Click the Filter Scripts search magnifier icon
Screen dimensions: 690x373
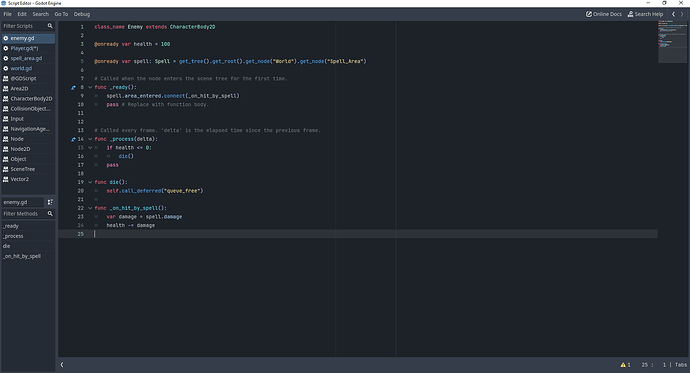[x=50, y=26]
